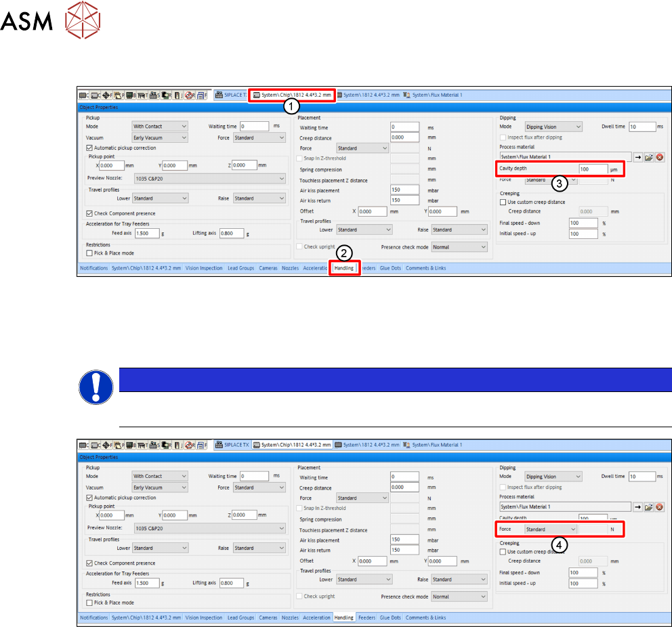Enable Pick & Place mode in lower screenshot
672x627 pixels.
(x=89, y=603)
